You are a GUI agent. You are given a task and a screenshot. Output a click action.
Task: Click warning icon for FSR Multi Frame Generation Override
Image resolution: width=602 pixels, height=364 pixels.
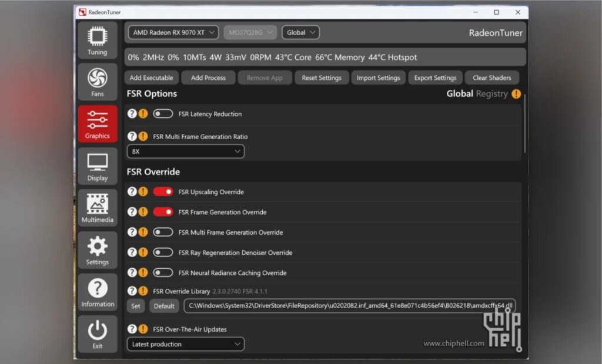tap(143, 232)
